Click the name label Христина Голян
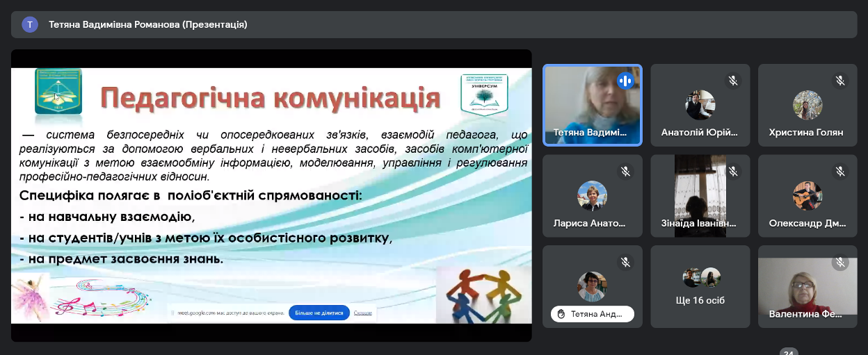The image size is (868, 355). (806, 133)
